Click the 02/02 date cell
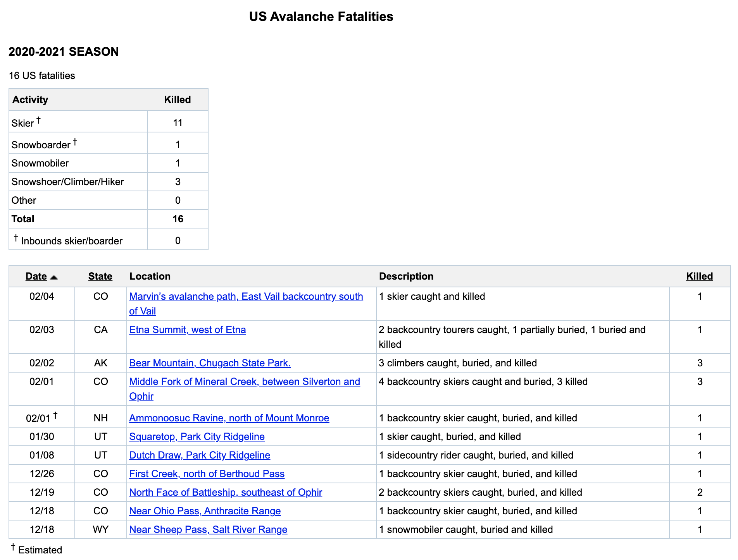Viewport: 738px width, 560px height. (x=42, y=363)
